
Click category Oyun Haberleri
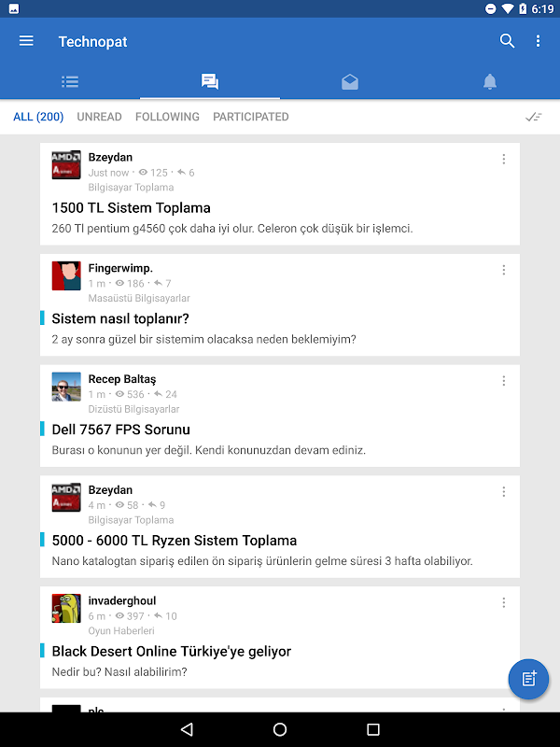click(121, 631)
